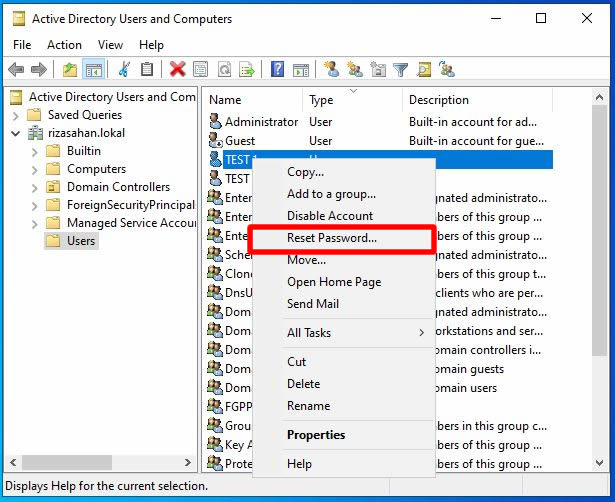Open the Help menu in the menu bar
The width and height of the screenshot is (615, 502).
(151, 45)
